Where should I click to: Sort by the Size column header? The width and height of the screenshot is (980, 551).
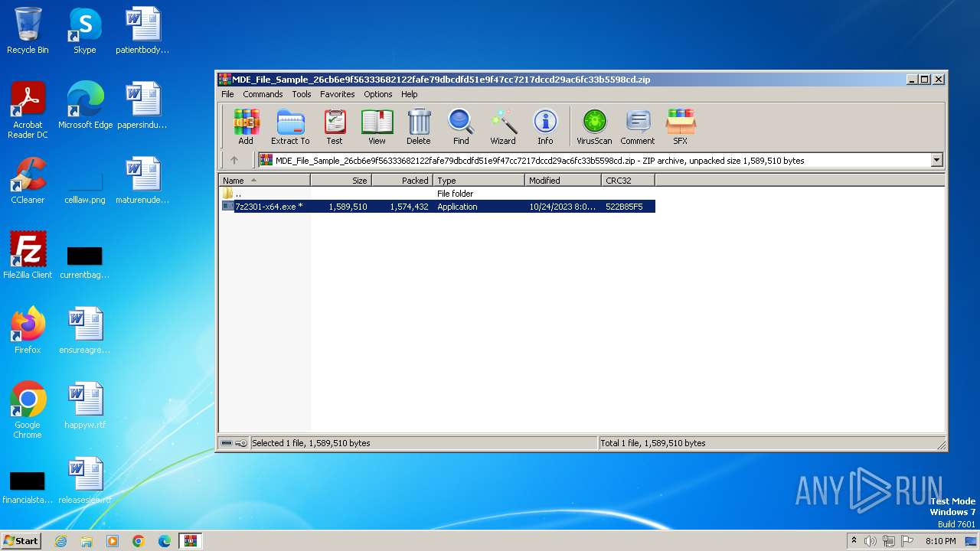(341, 181)
